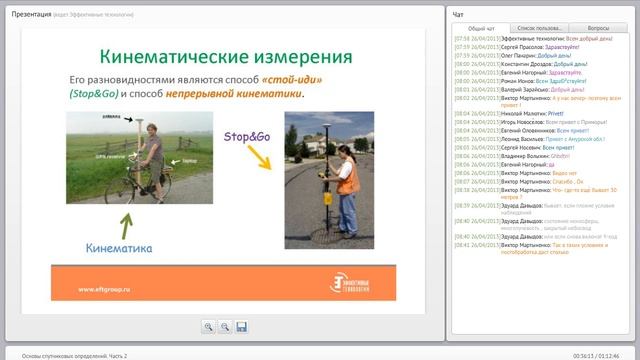
Task: Click the cyclist Кинематика photo on slide
Action: 140,158
